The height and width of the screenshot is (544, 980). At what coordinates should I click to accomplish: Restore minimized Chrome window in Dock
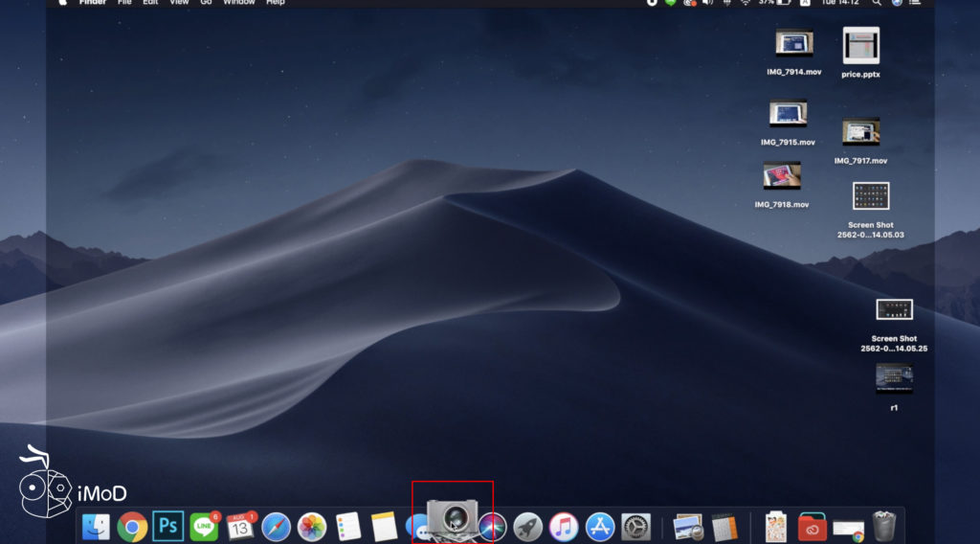(x=849, y=531)
